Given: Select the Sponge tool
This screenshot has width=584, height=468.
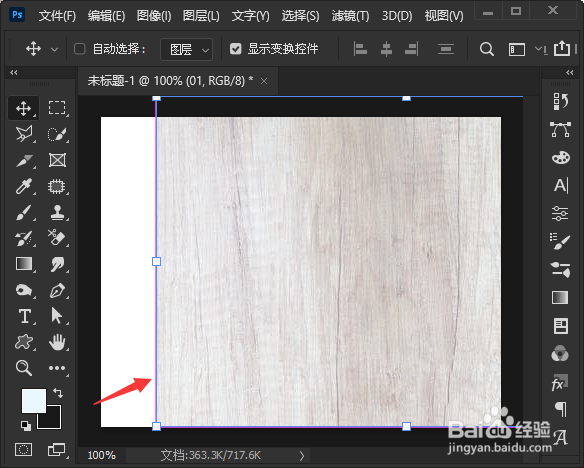Looking at the screenshot, I should (x=23, y=290).
